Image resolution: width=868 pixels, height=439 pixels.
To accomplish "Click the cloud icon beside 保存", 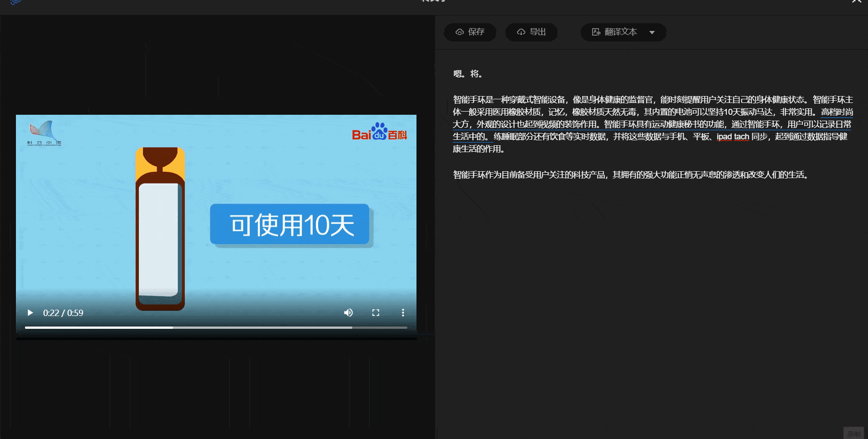I will 460,32.
